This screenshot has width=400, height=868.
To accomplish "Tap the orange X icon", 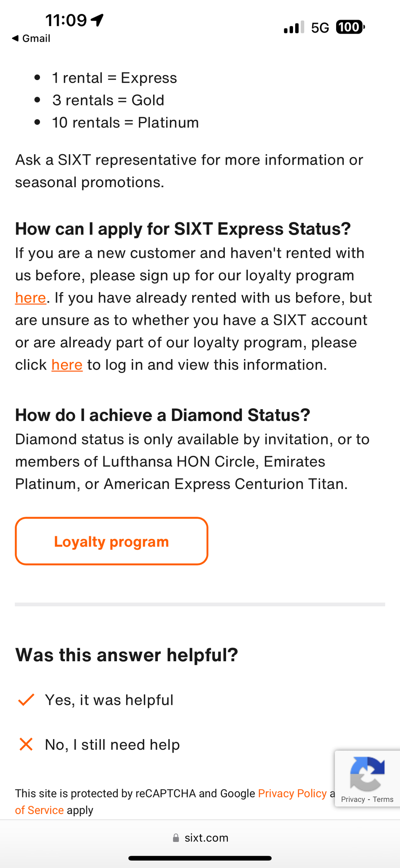I will [x=26, y=744].
